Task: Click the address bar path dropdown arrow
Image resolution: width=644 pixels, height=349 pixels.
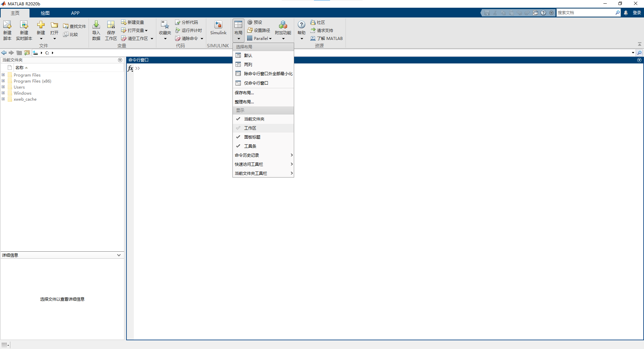Action: click(633, 53)
